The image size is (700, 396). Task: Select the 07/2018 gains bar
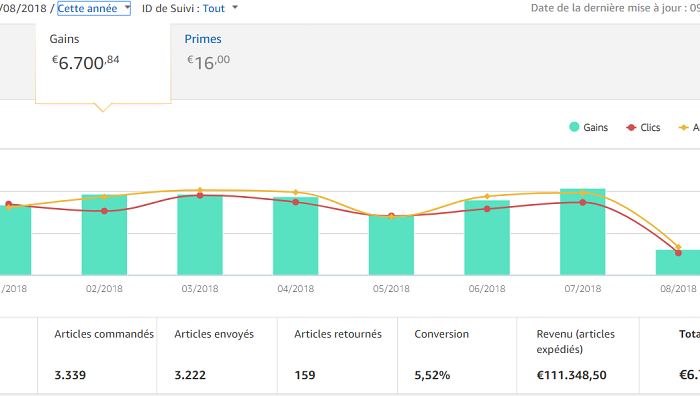pos(583,232)
